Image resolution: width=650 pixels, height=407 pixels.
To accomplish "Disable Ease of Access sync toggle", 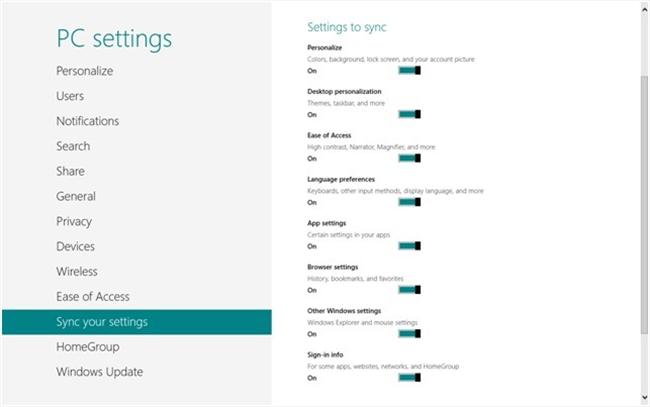I will [x=410, y=158].
